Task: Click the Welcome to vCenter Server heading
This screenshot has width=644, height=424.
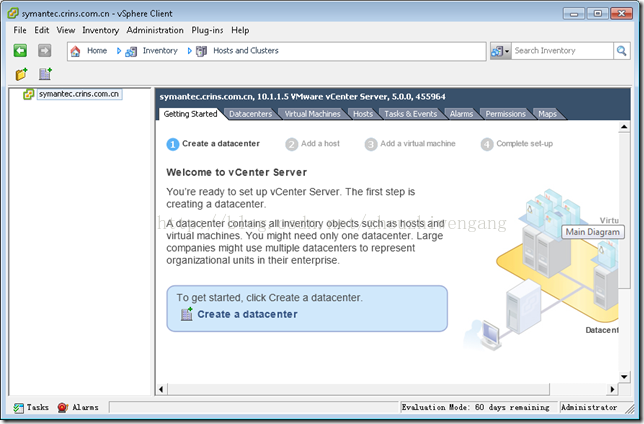Action: (237, 172)
